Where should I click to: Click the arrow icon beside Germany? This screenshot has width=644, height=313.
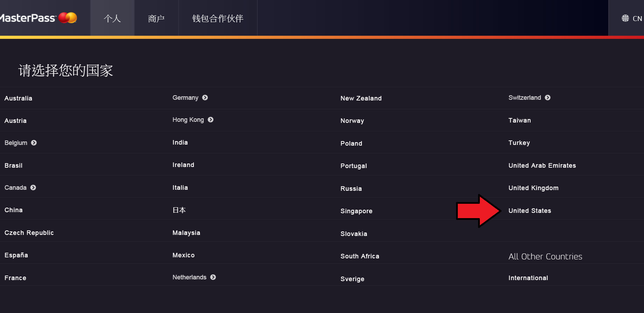(205, 98)
